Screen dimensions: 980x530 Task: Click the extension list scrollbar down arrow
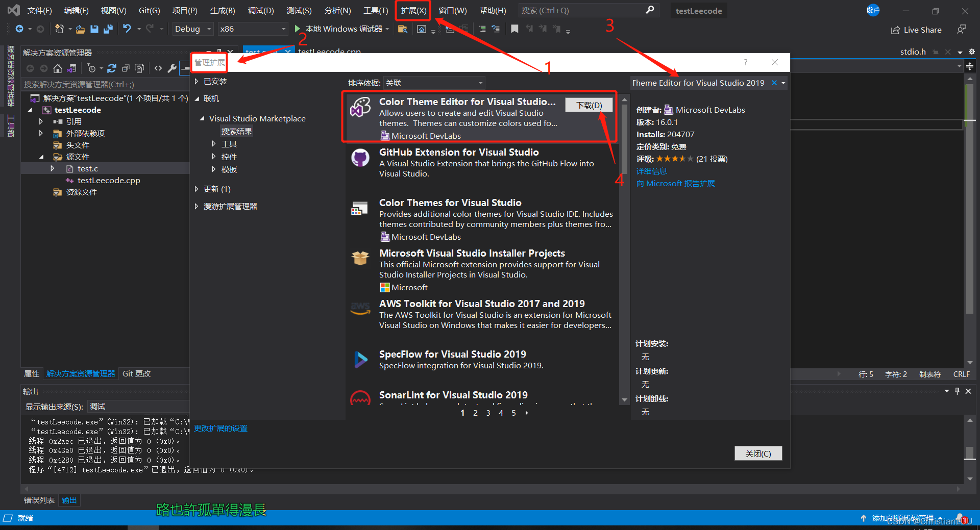[x=624, y=400]
